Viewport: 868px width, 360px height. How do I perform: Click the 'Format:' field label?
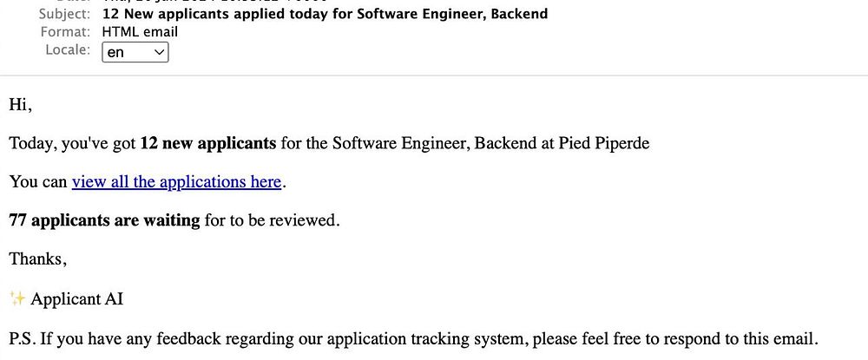65,32
